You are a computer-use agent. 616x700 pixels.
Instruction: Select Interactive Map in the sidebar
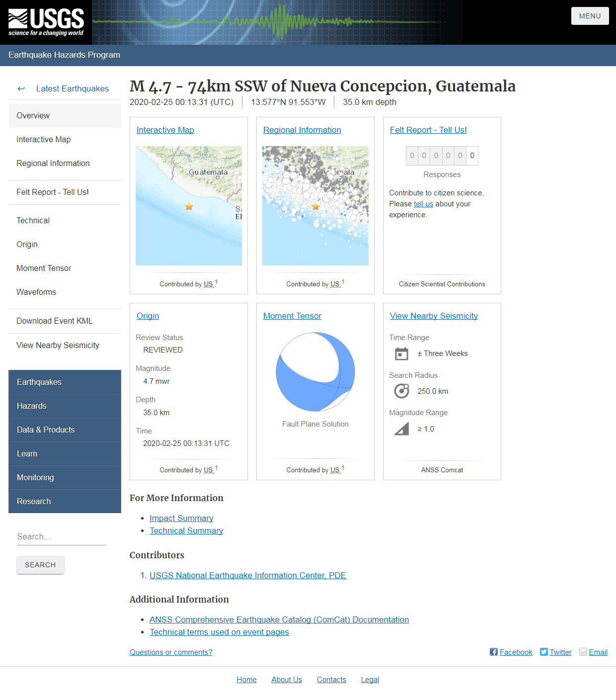pyautogui.click(x=65, y=139)
